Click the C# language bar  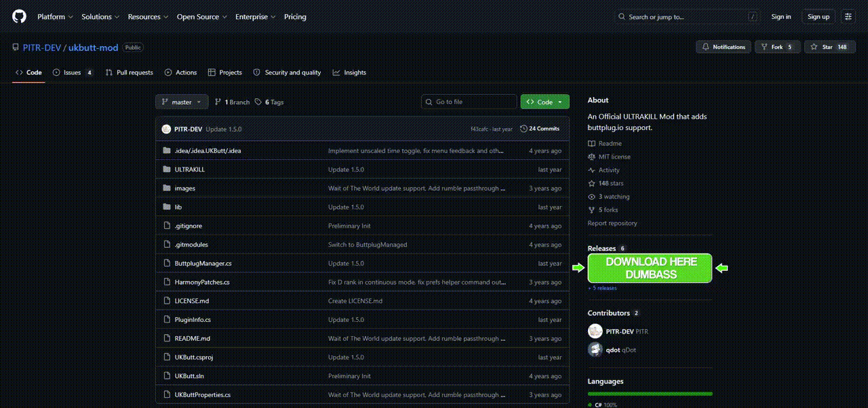650,394
